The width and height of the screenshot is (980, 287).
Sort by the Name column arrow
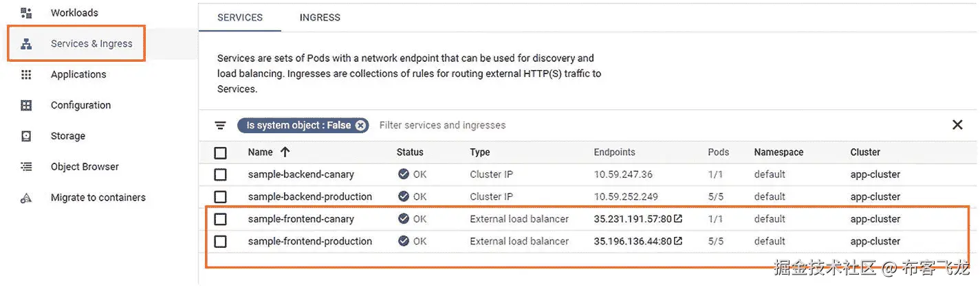[285, 152]
